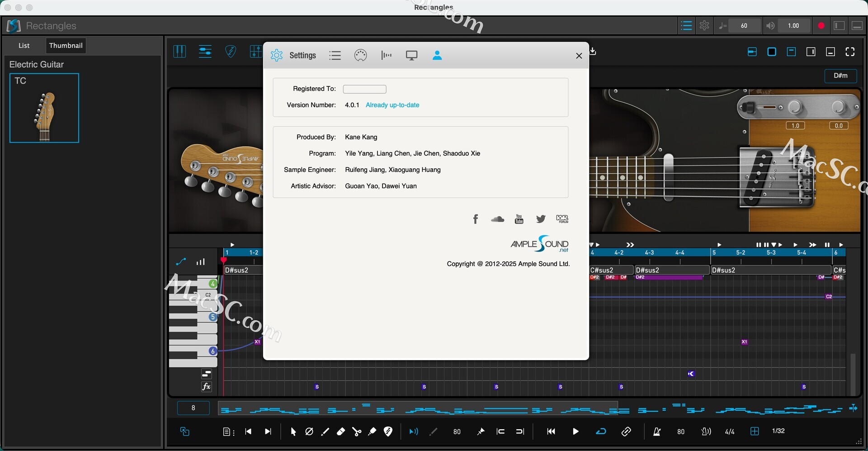Switch to the List tab
The image size is (868, 451).
[x=24, y=46]
